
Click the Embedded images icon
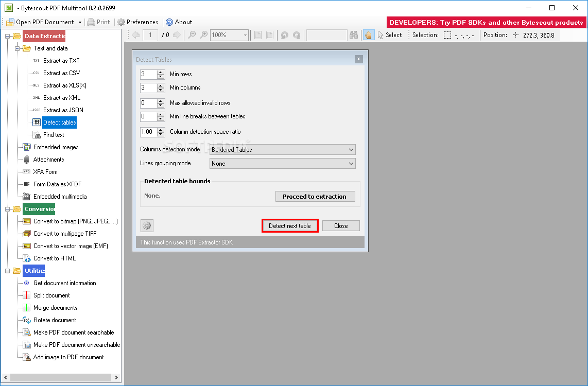click(x=27, y=147)
